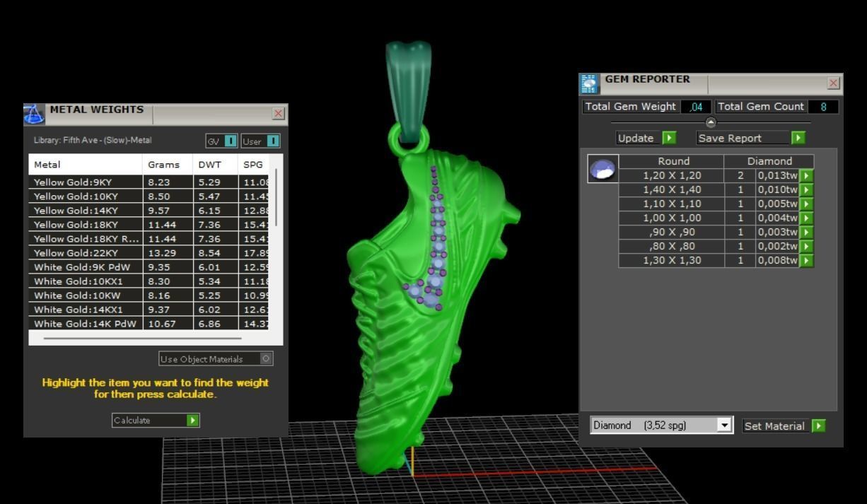This screenshot has height=504, width=867.
Task: Close the Metal Weights panel
Action: 279,113
